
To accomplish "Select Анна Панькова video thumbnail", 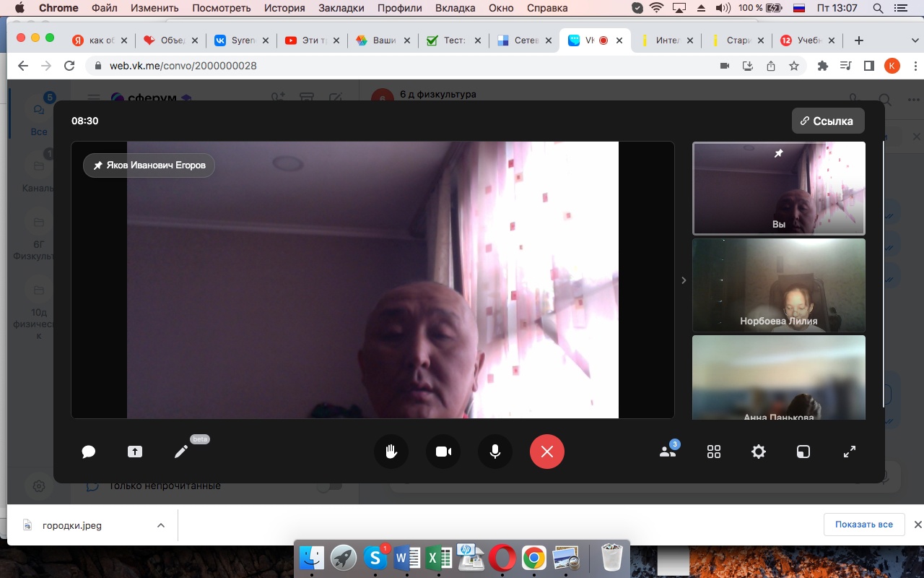I will click(779, 377).
